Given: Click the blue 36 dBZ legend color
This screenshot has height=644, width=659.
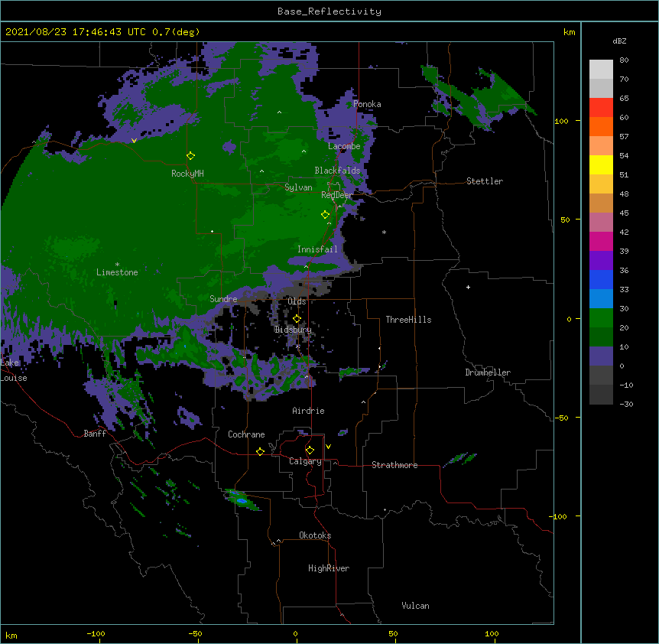Looking at the screenshot, I should pyautogui.click(x=601, y=279).
